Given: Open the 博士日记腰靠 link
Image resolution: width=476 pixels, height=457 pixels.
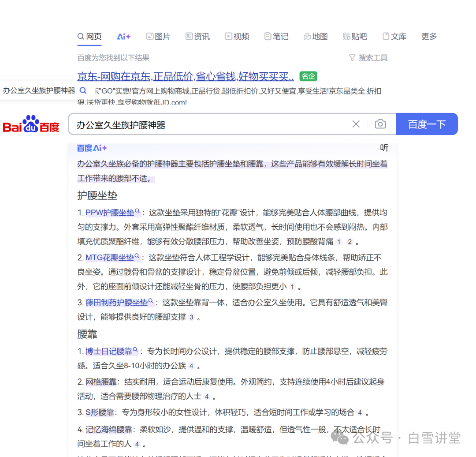Looking at the screenshot, I should pyautogui.click(x=109, y=352).
